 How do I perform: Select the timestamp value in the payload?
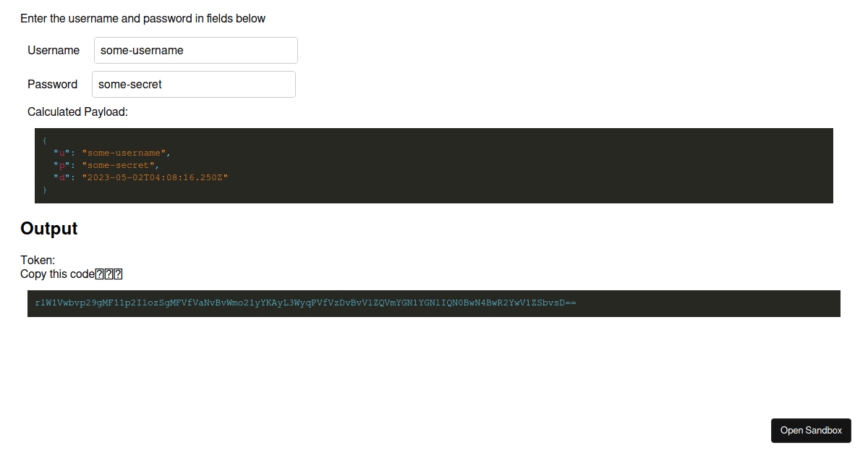click(156, 177)
